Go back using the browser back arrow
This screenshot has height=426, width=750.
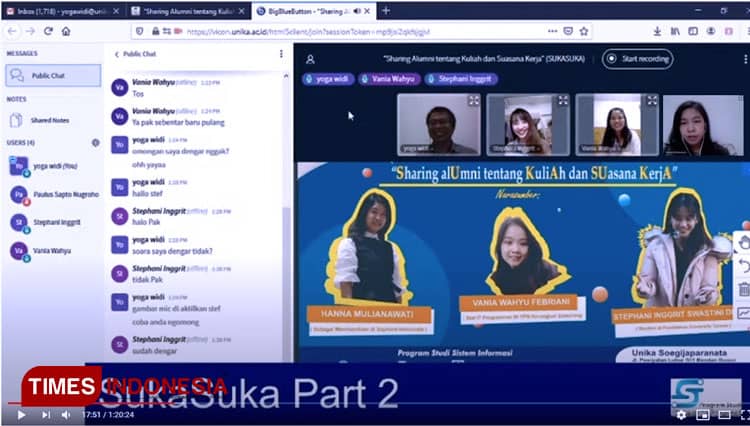coord(12,32)
